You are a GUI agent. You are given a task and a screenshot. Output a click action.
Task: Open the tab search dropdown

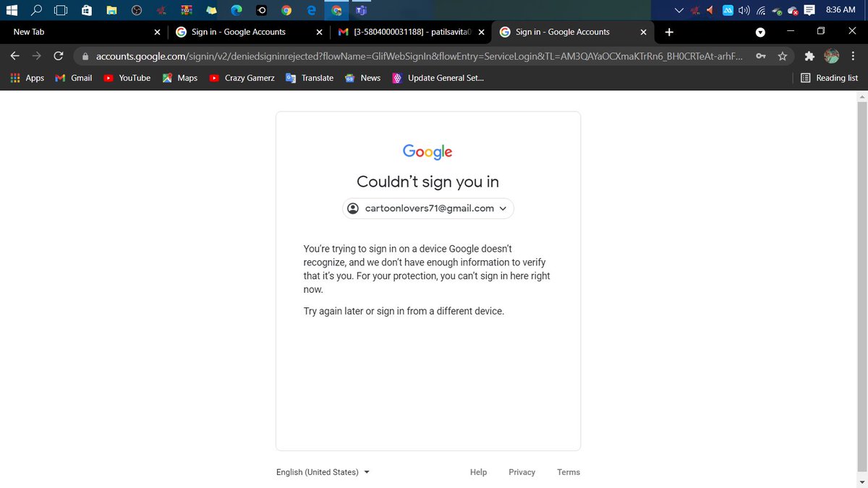click(760, 32)
